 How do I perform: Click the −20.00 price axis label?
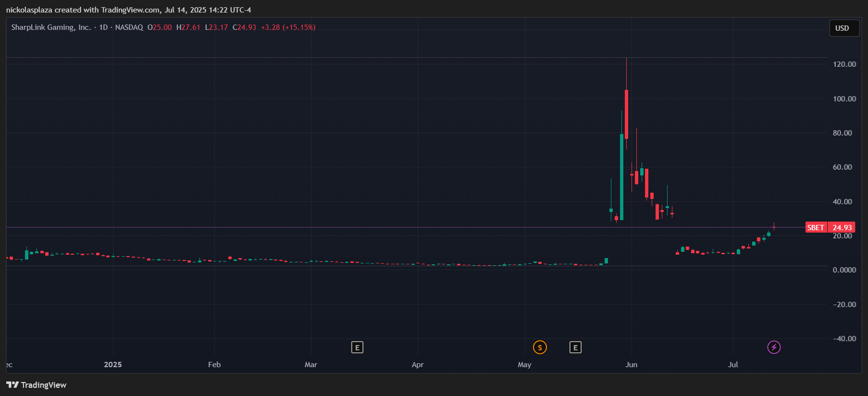[x=844, y=305]
